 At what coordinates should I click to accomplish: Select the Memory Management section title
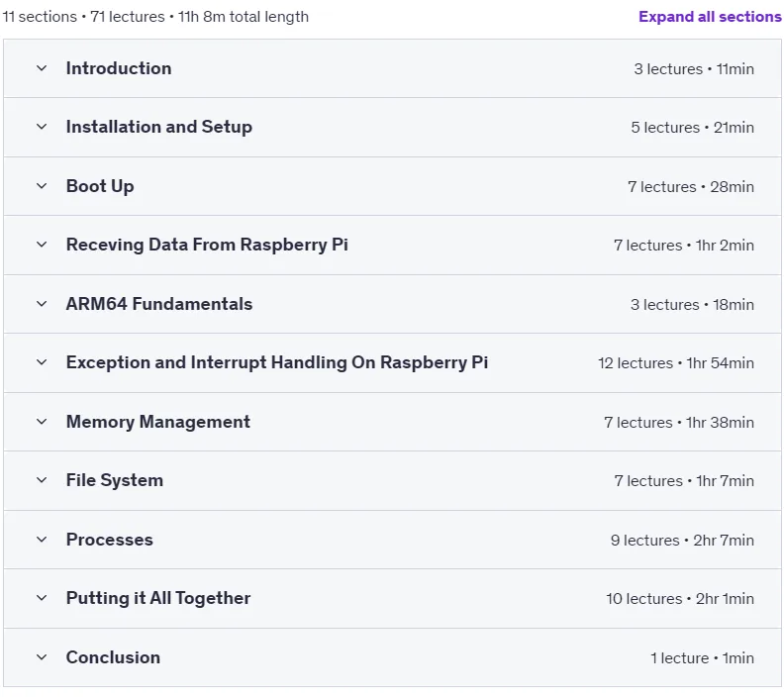pos(158,422)
